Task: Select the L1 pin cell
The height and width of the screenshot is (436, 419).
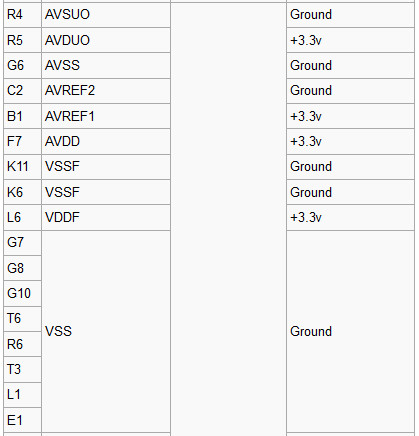Action: (22, 395)
